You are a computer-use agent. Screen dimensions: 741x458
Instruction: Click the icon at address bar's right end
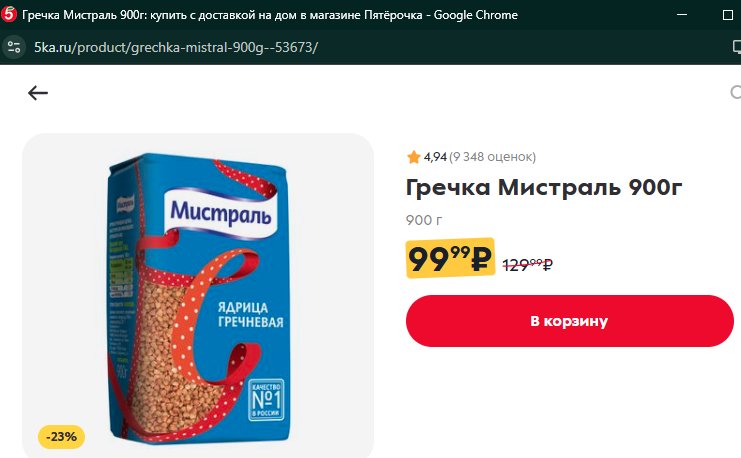pos(736,47)
